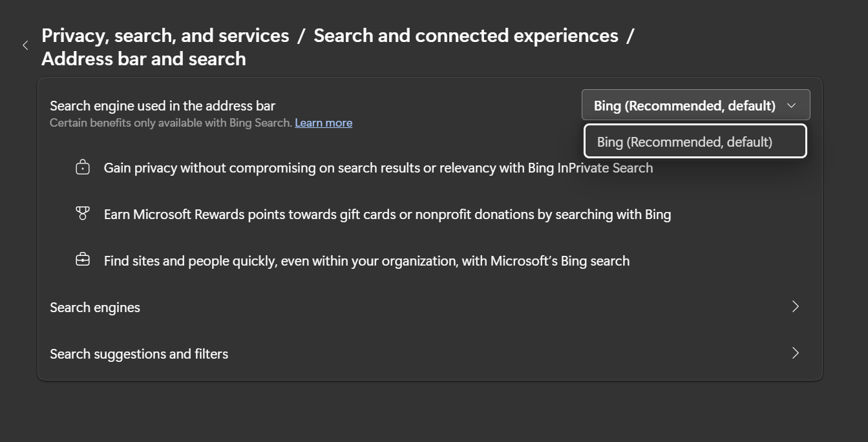
Task: Select Bing Recommended default from the open dropdown
Action: pyautogui.click(x=695, y=141)
